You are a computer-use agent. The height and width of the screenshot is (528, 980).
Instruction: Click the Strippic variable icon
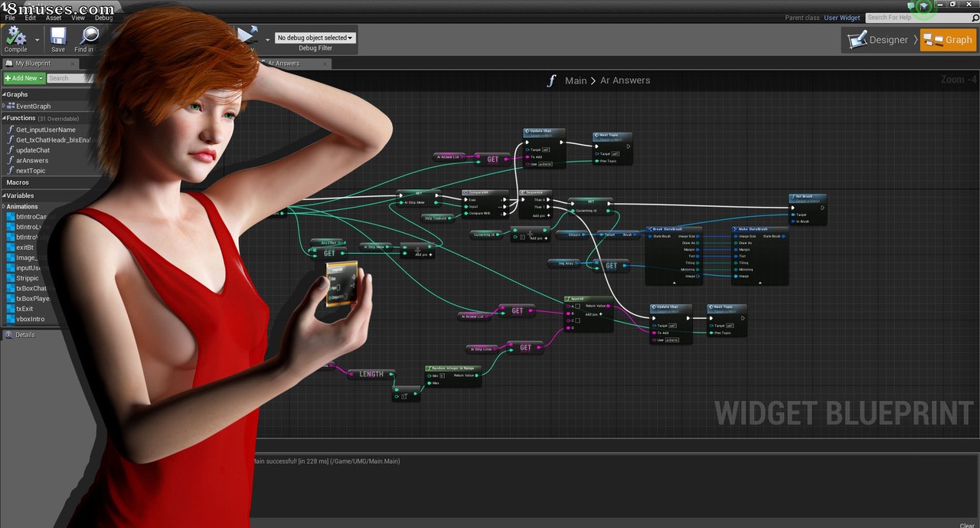10,278
